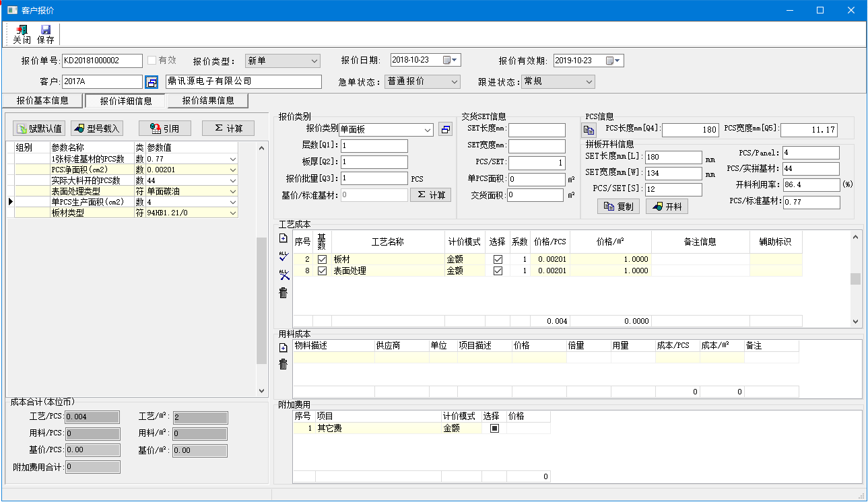Click the SET长度mm input field
This screenshot has width=868, height=502.
(x=537, y=130)
